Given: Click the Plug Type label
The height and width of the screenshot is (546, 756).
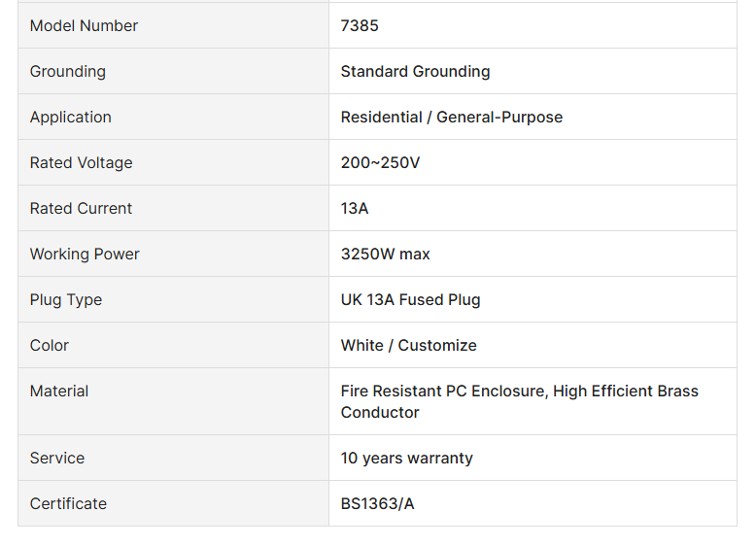Looking at the screenshot, I should (x=66, y=300).
